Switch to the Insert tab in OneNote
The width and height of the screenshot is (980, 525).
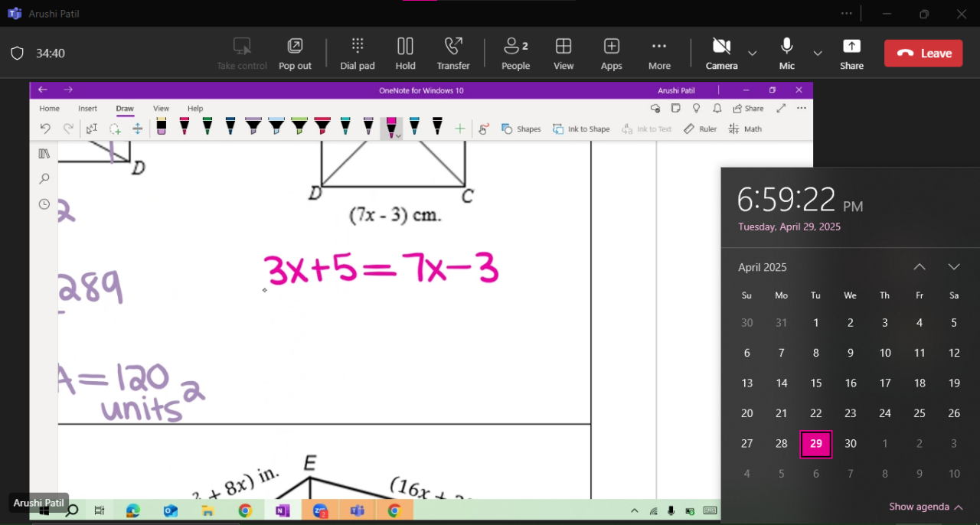point(87,109)
